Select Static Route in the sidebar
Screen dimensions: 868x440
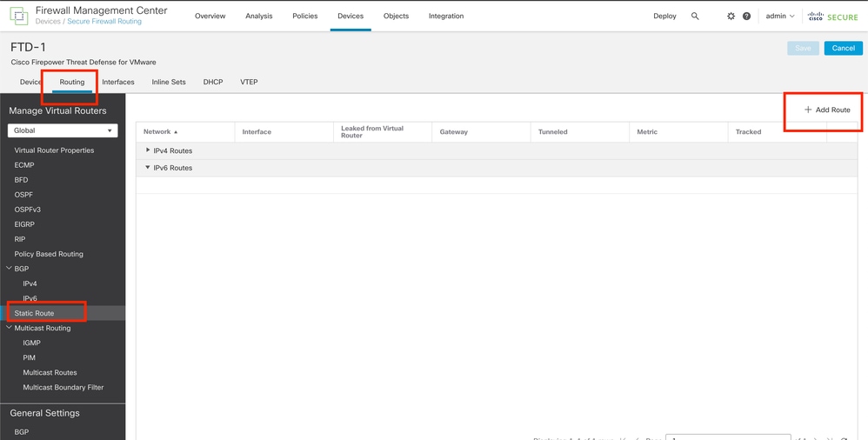click(34, 313)
